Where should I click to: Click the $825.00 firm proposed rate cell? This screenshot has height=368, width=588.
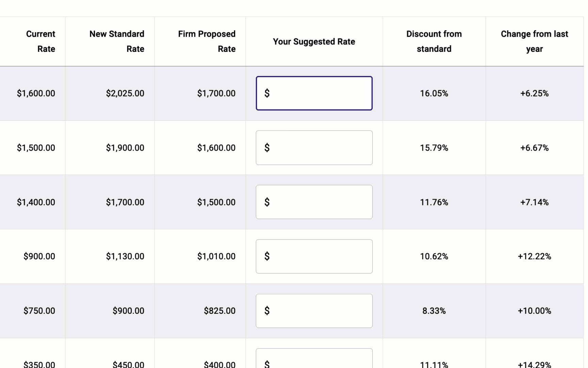click(x=219, y=311)
